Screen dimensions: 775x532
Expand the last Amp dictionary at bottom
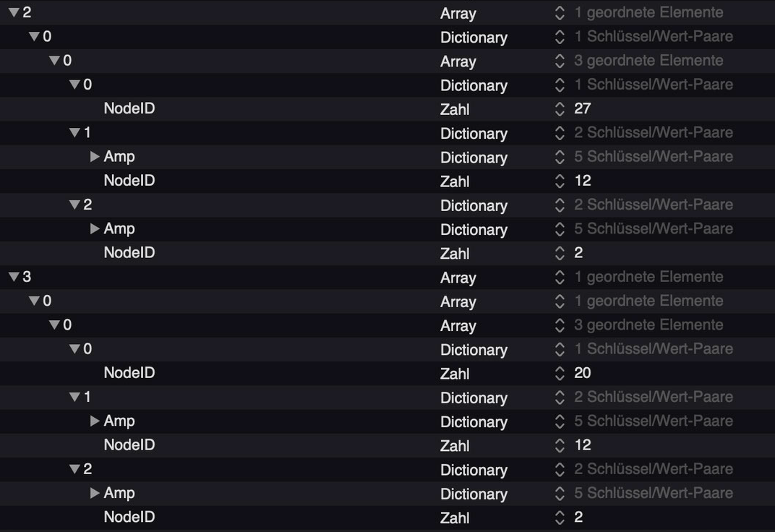95,493
